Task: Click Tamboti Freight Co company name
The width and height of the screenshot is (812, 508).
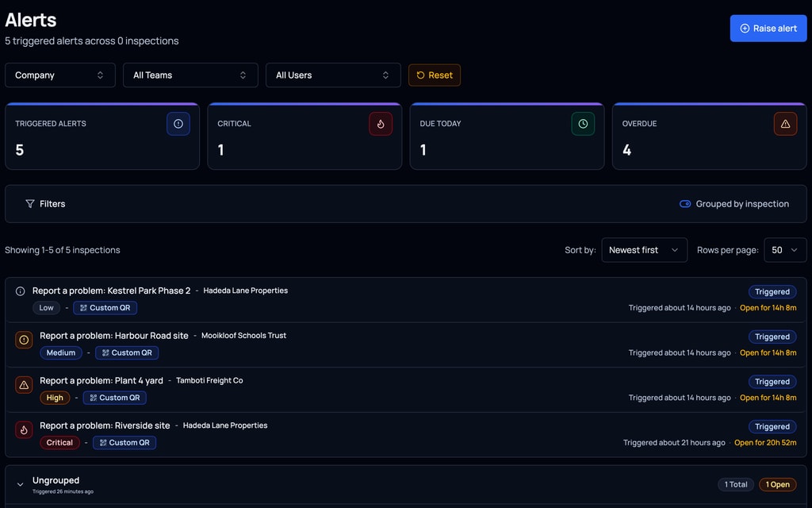Action: click(209, 380)
